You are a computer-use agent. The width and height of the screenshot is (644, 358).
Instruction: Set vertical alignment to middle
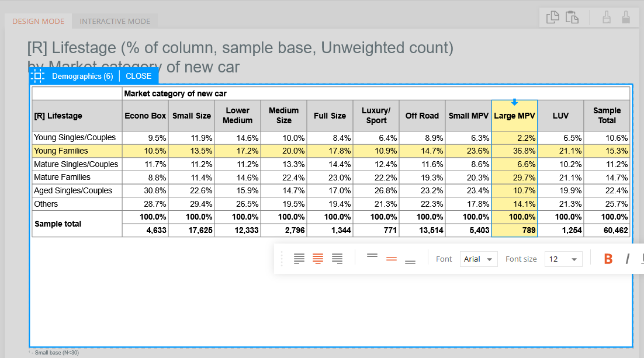click(391, 259)
